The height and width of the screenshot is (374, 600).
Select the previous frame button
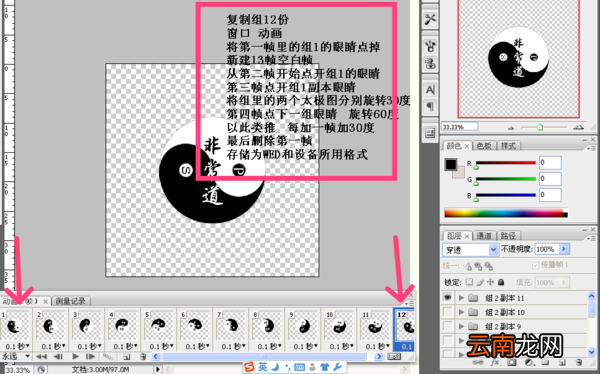(x=58, y=357)
